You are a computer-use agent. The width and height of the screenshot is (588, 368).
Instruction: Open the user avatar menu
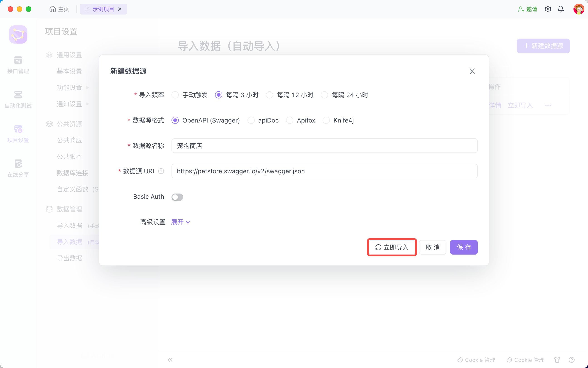coord(578,9)
